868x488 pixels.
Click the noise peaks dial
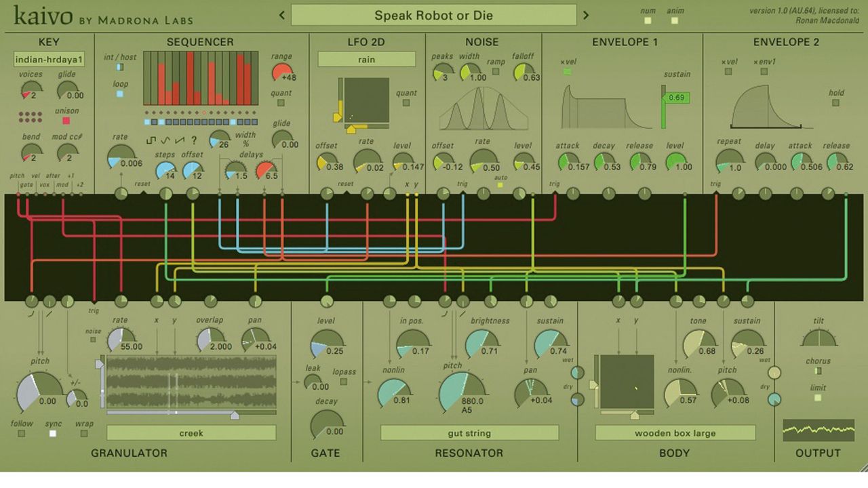coord(443,73)
